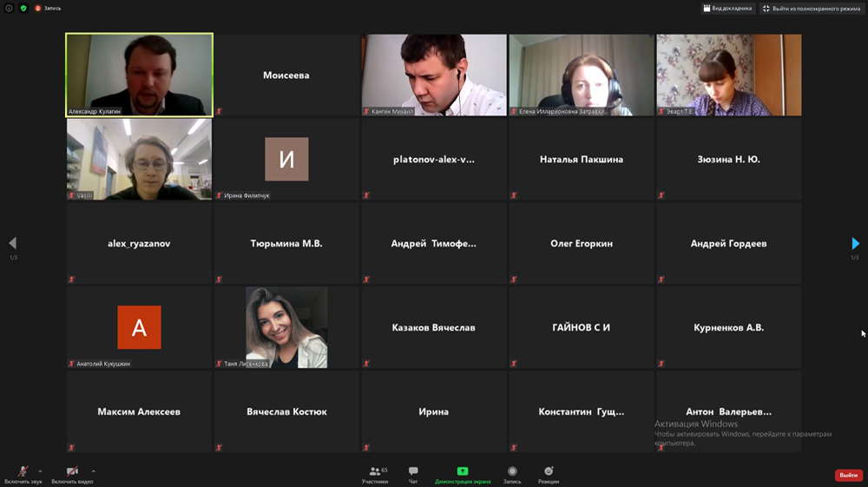Click muted mic icon on platonov-alex-v tile
The height and width of the screenshot is (487, 868).
[x=366, y=195]
